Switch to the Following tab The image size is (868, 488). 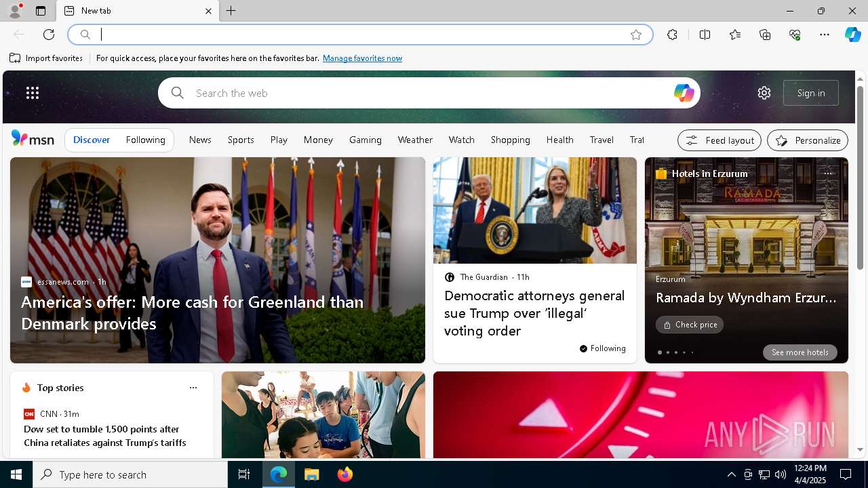[145, 140]
